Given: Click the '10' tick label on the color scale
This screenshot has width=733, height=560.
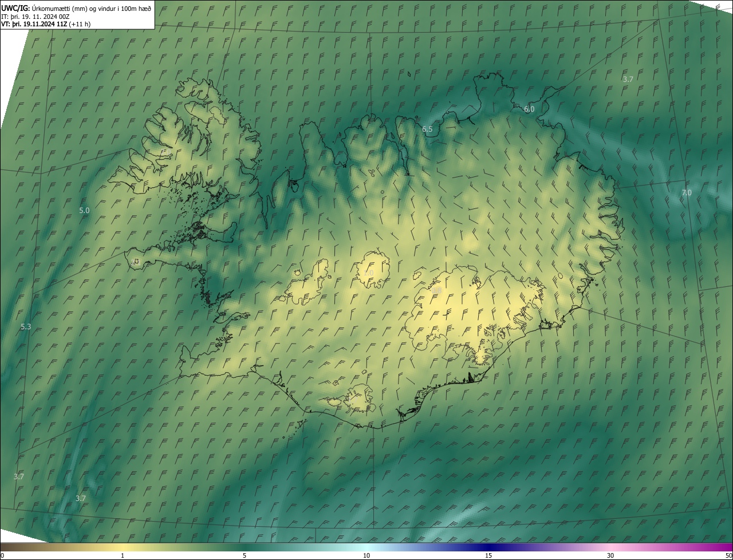Looking at the screenshot, I should (366, 556).
